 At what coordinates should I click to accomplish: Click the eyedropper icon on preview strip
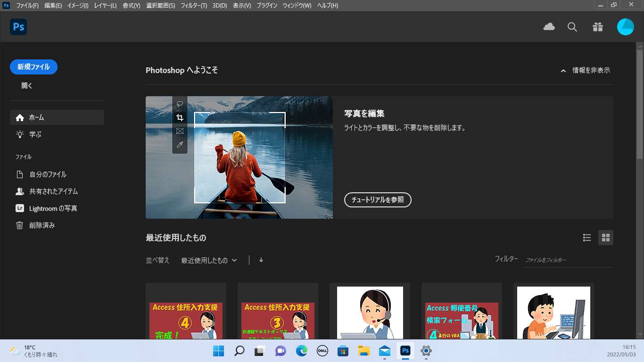tap(180, 145)
